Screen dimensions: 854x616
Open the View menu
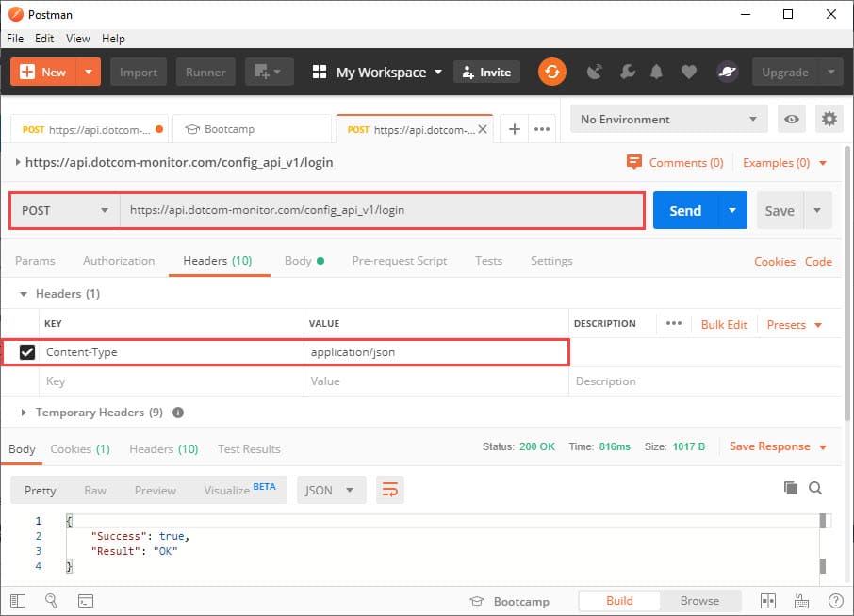77,39
